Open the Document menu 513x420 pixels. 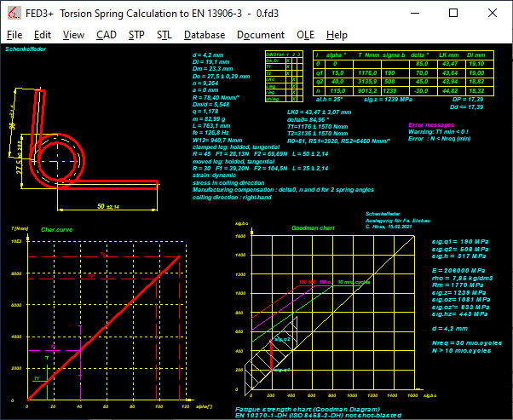[261, 35]
